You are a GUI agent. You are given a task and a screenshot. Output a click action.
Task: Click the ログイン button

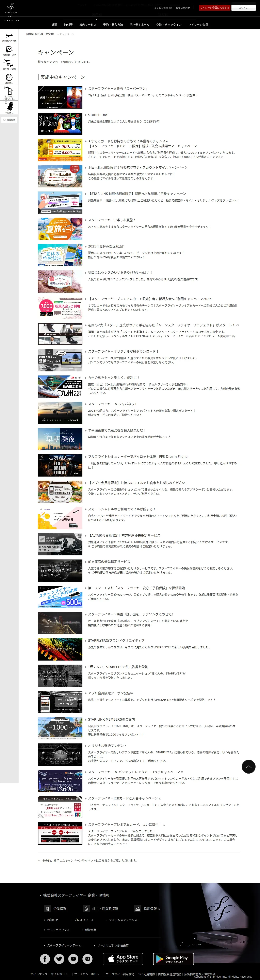tap(244, 8)
